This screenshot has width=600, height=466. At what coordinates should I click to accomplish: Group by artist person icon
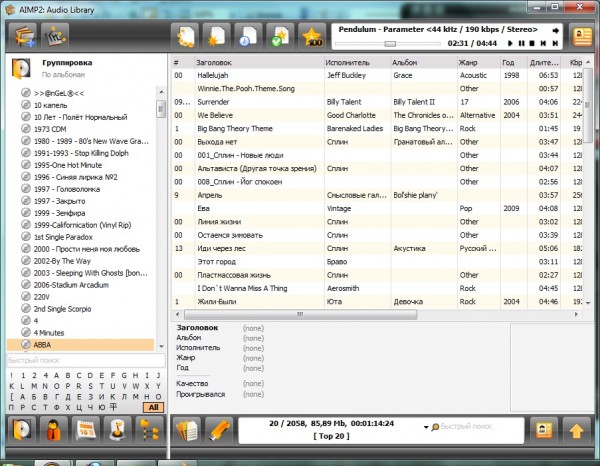[x=54, y=430]
